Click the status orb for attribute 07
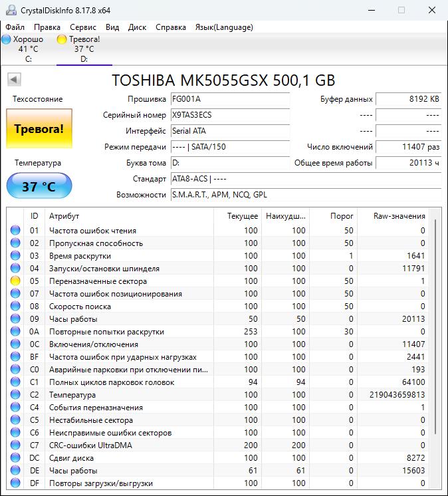448x496 pixels. (x=15, y=294)
